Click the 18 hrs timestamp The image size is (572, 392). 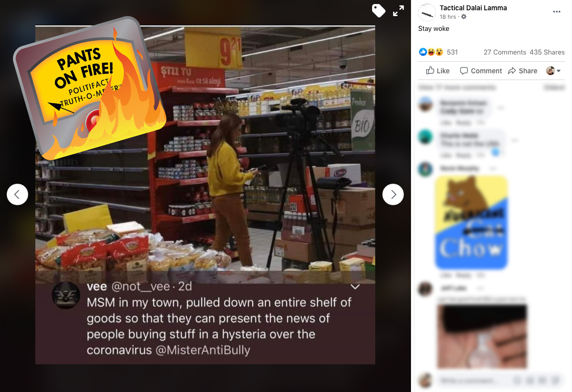(448, 17)
